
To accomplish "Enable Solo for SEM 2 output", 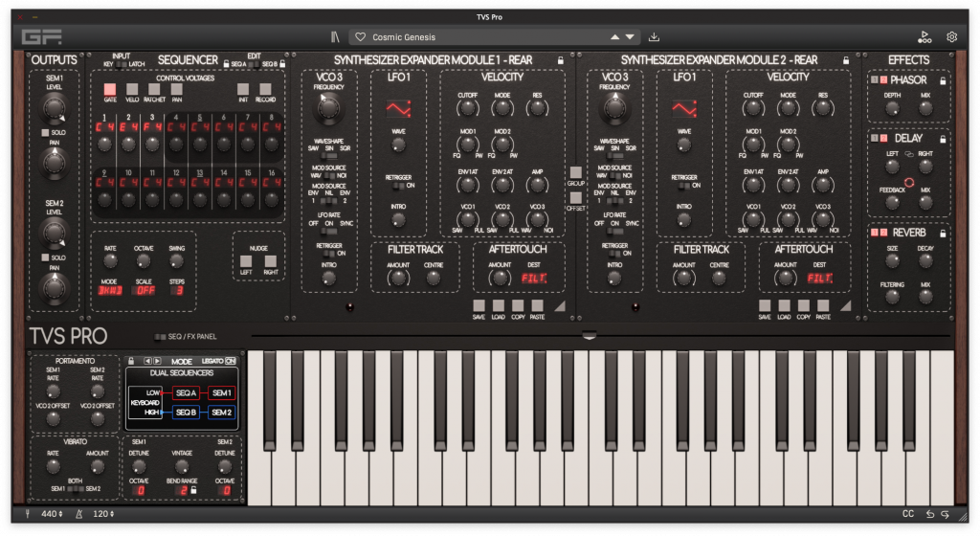I will tap(45, 257).
